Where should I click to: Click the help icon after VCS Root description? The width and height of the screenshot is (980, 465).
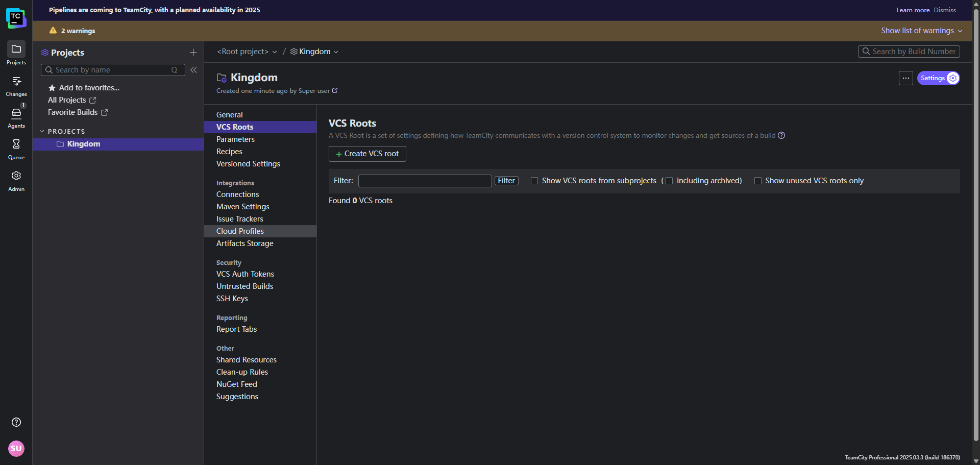pos(781,135)
